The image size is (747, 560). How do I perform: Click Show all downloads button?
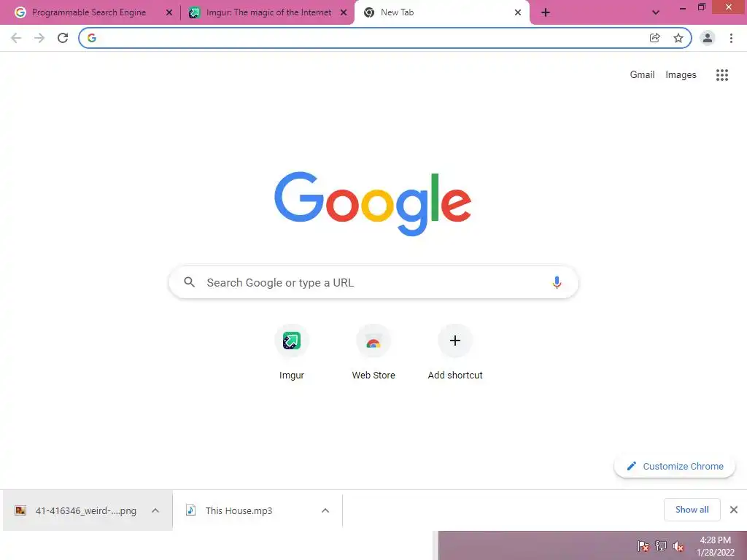tap(692, 510)
